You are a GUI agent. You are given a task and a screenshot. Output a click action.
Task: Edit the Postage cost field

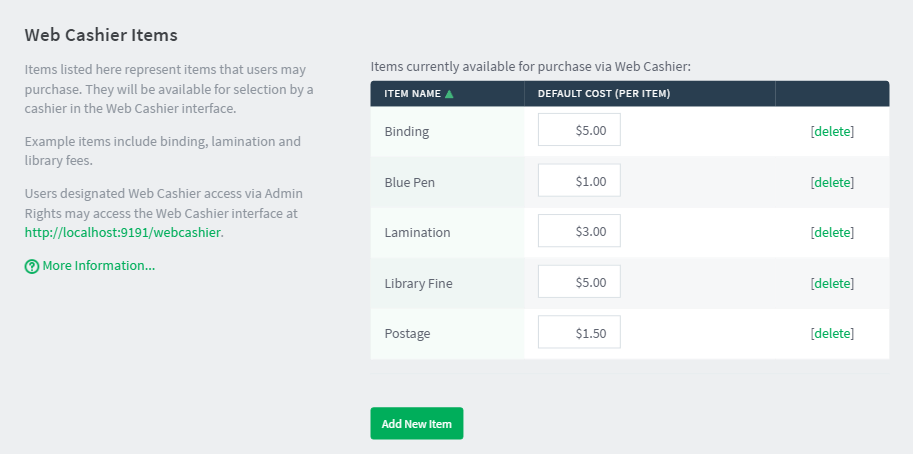point(579,332)
